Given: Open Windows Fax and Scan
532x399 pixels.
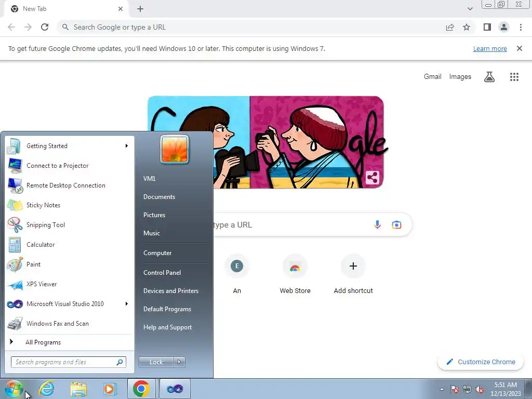Looking at the screenshot, I should (x=69, y=323).
